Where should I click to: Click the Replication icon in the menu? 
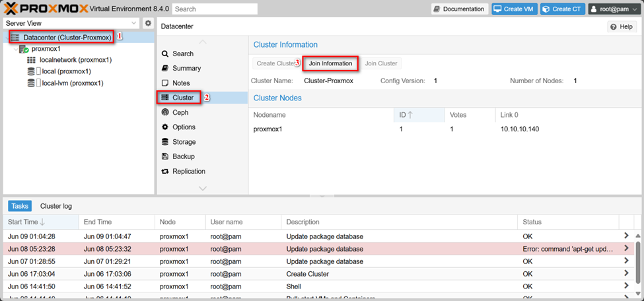[166, 172]
